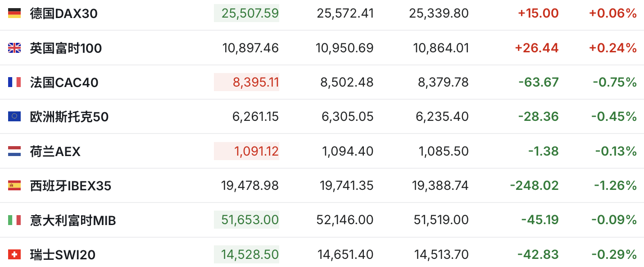
Task: Open the 欧洲斯托克50 index link
Action: click(69, 117)
